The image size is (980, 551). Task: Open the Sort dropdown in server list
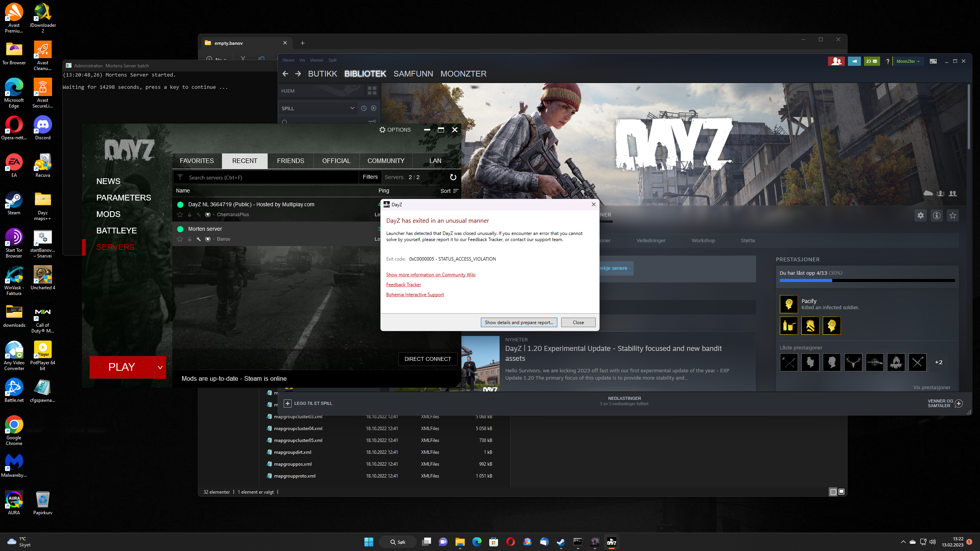449,191
